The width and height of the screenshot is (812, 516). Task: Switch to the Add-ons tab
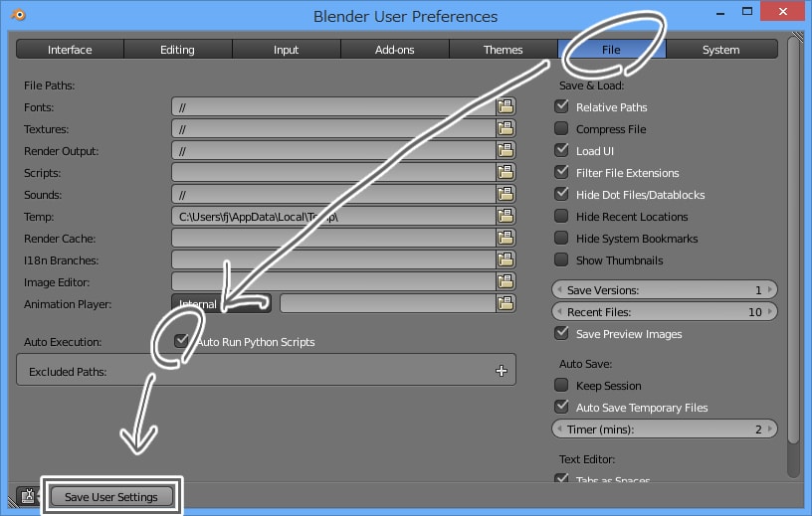click(x=395, y=50)
